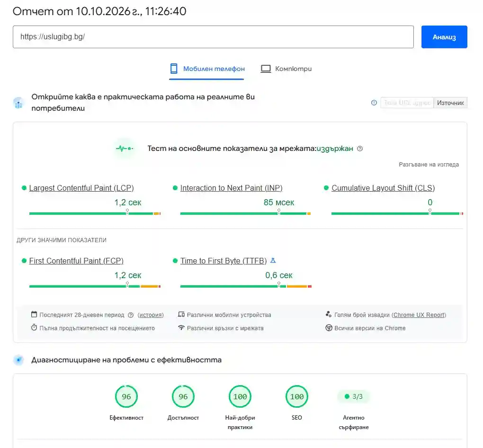483x448 pixels.
Task: Open Time to First Byte (TTFB) link
Action: coord(224,261)
